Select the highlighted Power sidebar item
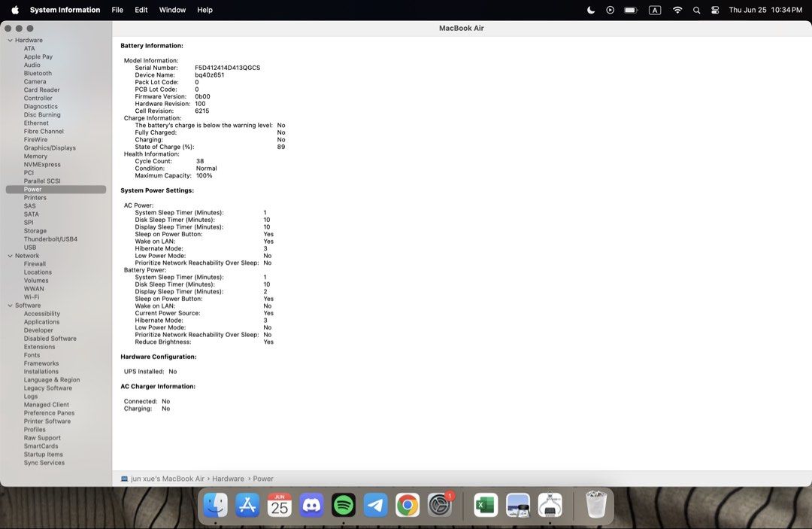Image resolution: width=812 pixels, height=529 pixels. point(56,189)
